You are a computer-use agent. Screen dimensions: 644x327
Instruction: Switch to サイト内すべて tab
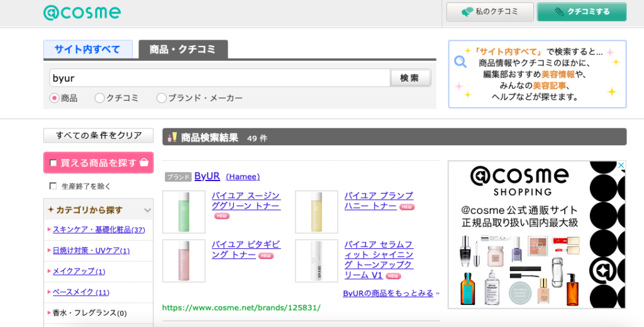click(87, 49)
